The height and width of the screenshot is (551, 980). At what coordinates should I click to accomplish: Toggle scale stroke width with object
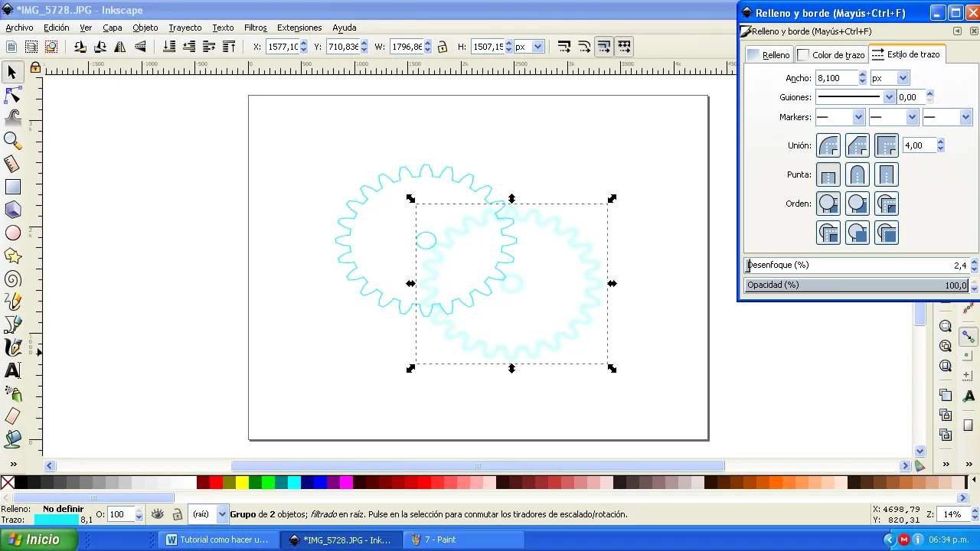[x=564, y=47]
